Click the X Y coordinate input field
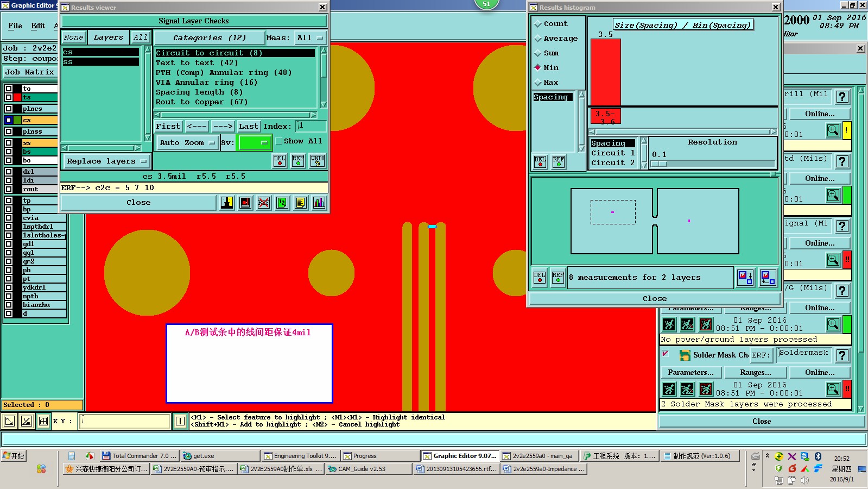This screenshot has width=868, height=489. pos(125,421)
